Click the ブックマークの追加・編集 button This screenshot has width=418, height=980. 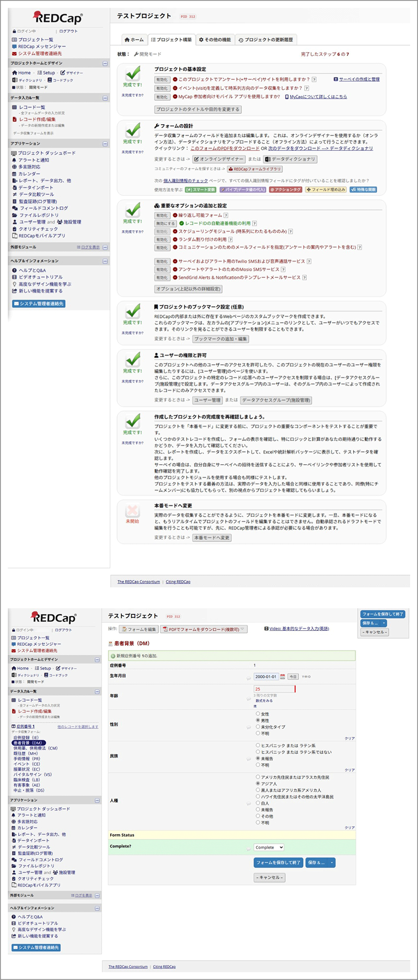220,339
